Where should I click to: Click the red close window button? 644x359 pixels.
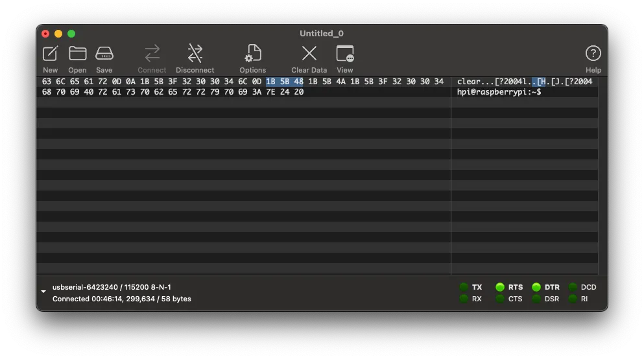[45, 34]
